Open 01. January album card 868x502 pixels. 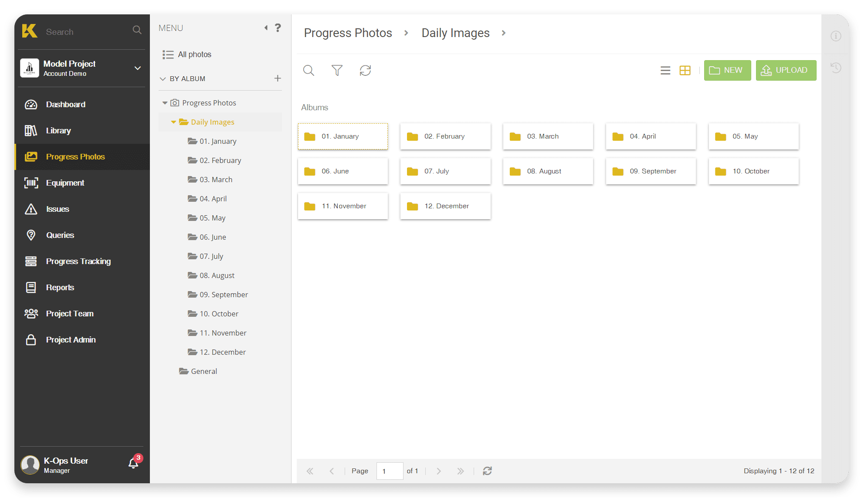343,136
